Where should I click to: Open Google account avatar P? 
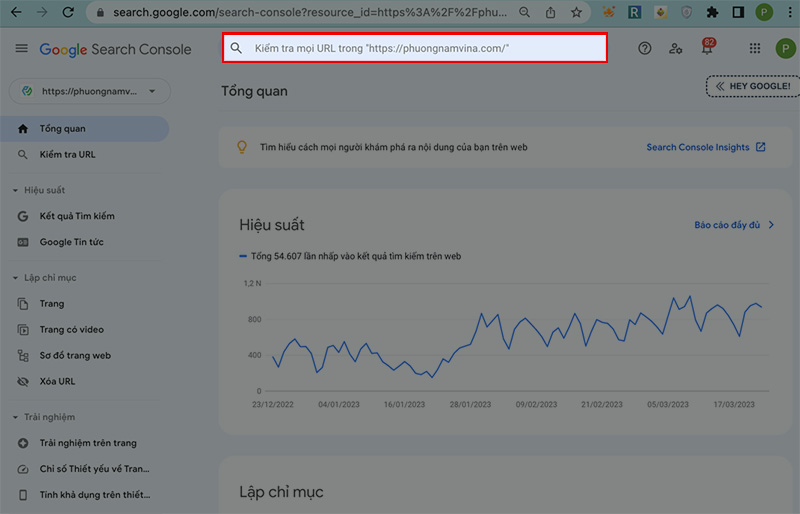coord(786,49)
